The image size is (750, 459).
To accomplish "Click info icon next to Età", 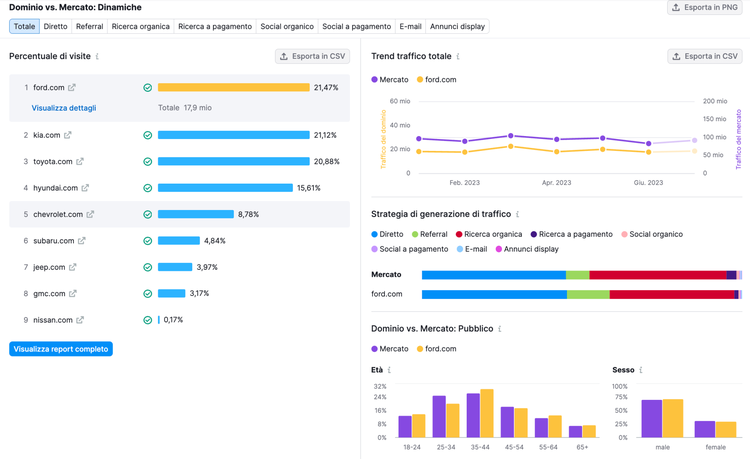I will (389, 370).
